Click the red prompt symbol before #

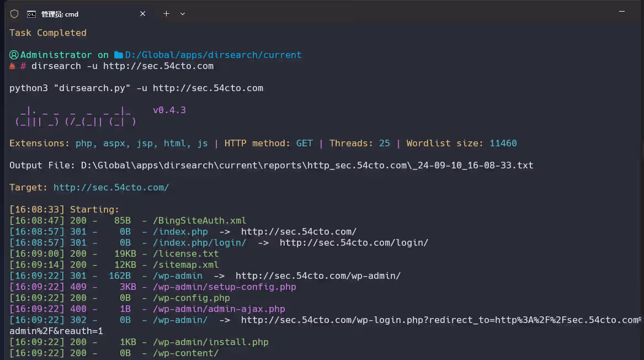point(12,66)
